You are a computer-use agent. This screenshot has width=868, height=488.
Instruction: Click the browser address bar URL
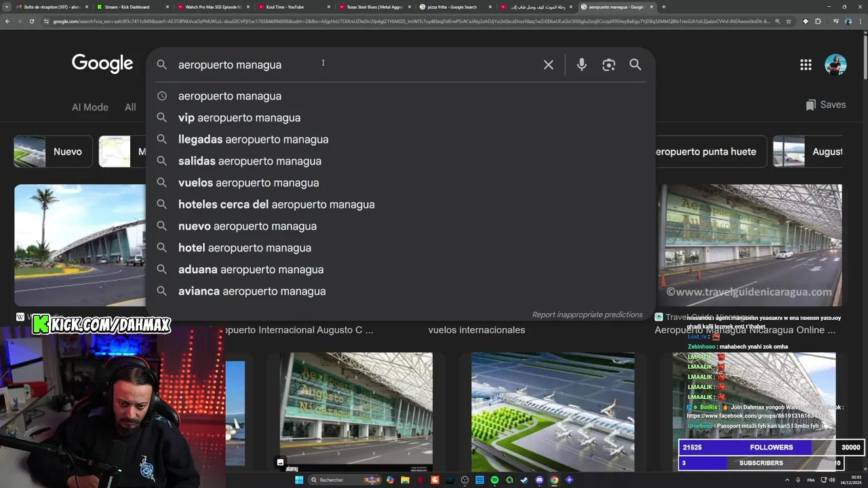(410, 21)
